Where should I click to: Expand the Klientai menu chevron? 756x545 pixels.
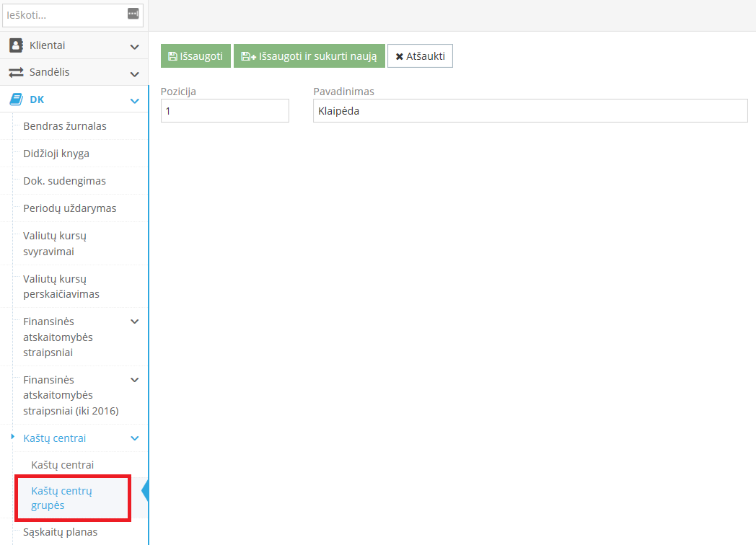point(134,46)
